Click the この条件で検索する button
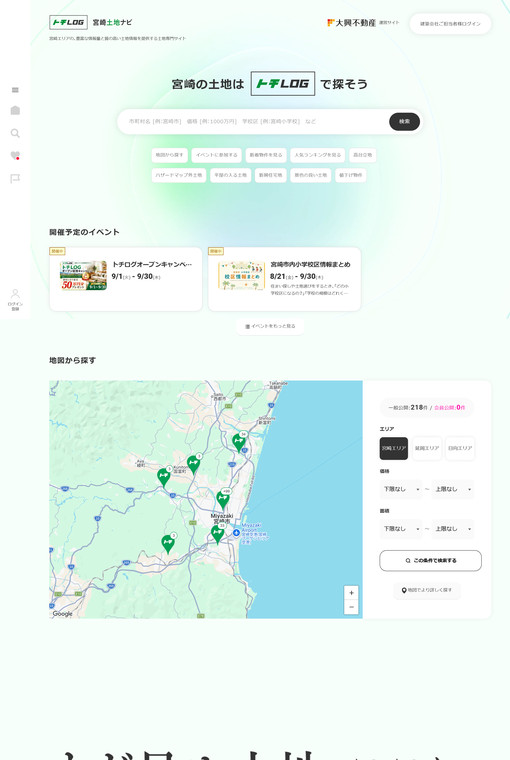The image size is (510, 760). [x=430, y=561]
